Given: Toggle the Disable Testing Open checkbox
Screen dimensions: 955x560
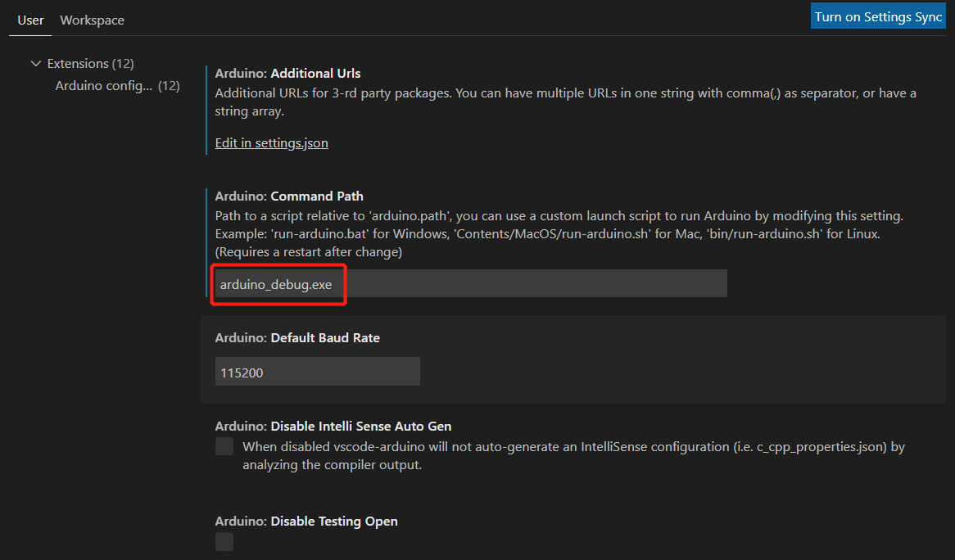Looking at the screenshot, I should (224, 541).
